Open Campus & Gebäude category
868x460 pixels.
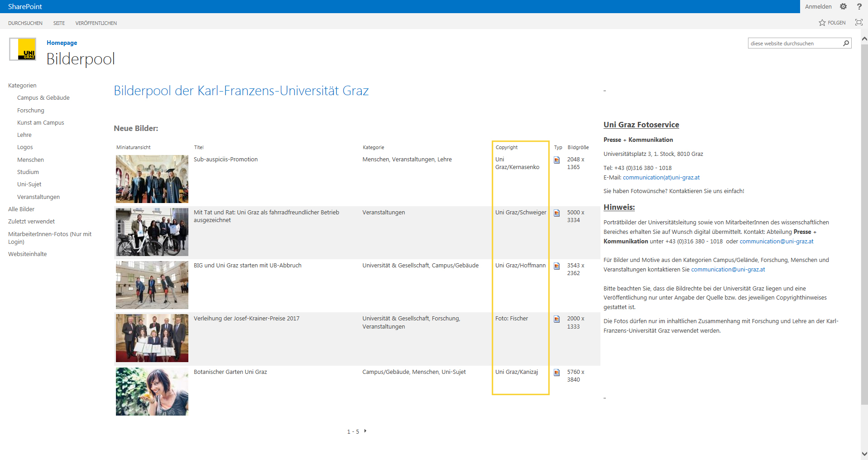(x=43, y=98)
